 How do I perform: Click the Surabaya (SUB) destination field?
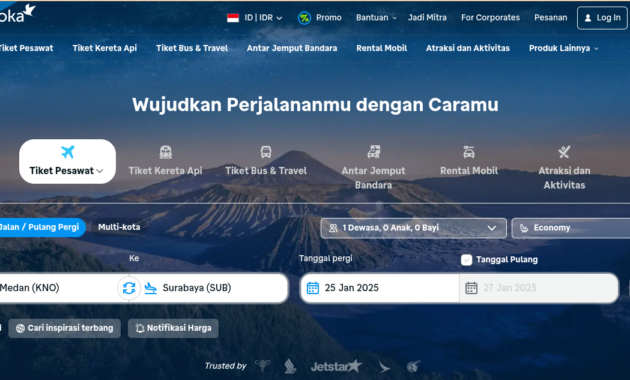215,288
